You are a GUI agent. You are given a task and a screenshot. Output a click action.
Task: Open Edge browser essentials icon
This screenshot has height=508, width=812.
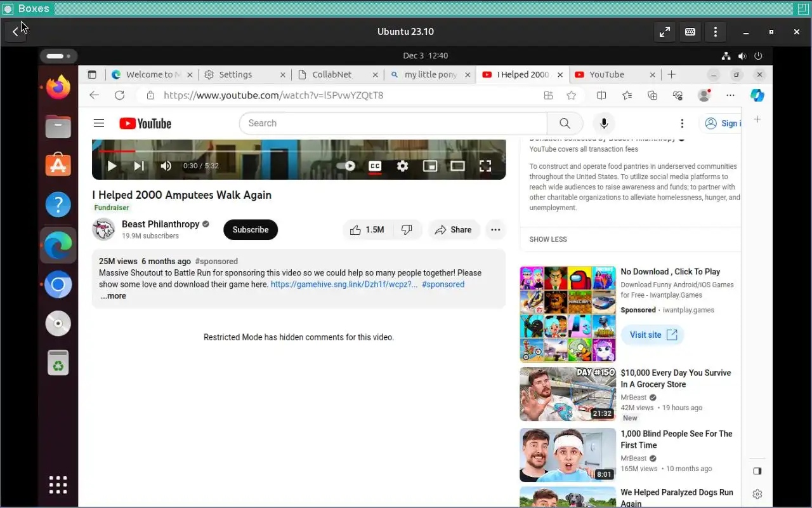click(678, 95)
